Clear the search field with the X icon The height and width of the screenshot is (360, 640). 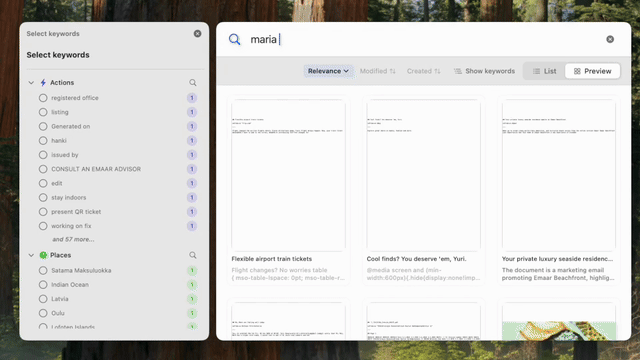(610, 39)
